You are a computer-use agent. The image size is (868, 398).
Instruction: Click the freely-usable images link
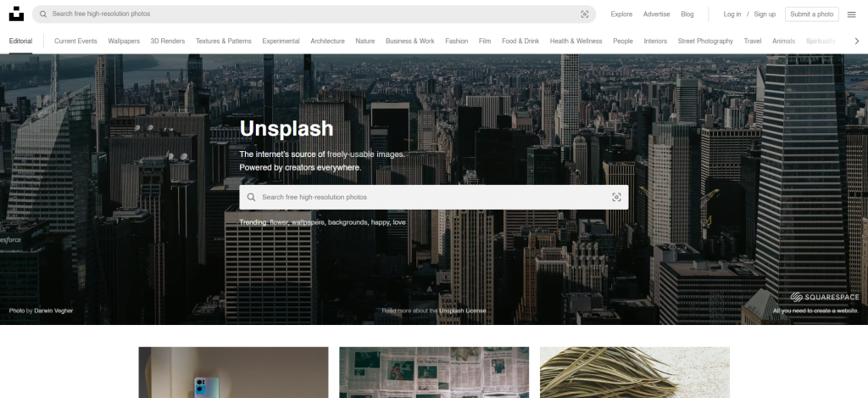coord(364,154)
